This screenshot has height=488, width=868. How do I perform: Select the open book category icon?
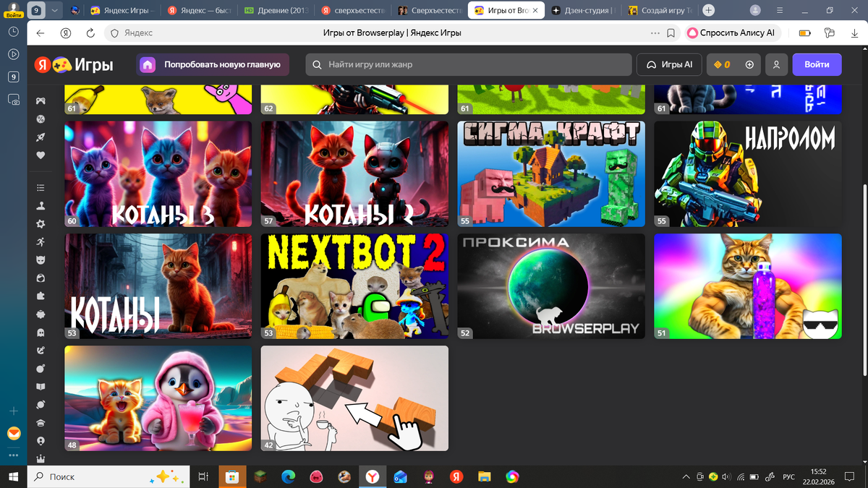click(x=41, y=387)
